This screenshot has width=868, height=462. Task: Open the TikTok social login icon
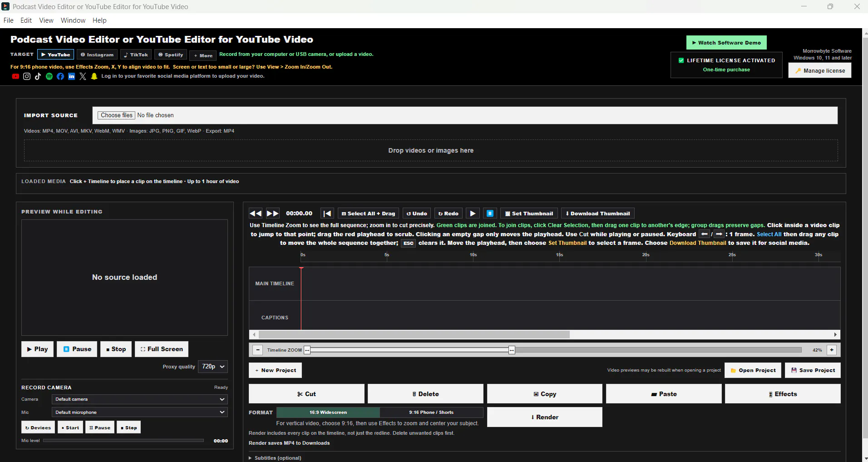coord(38,76)
